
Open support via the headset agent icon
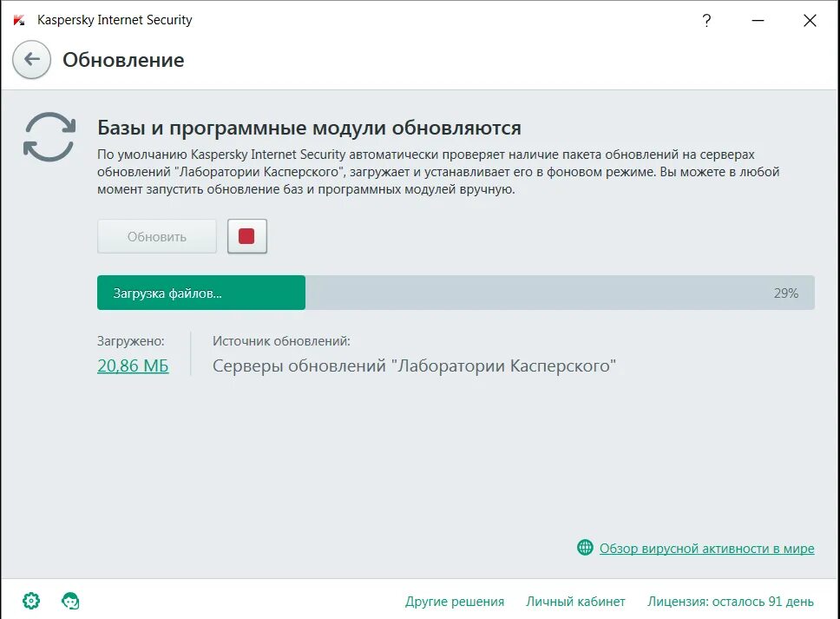(x=70, y=601)
